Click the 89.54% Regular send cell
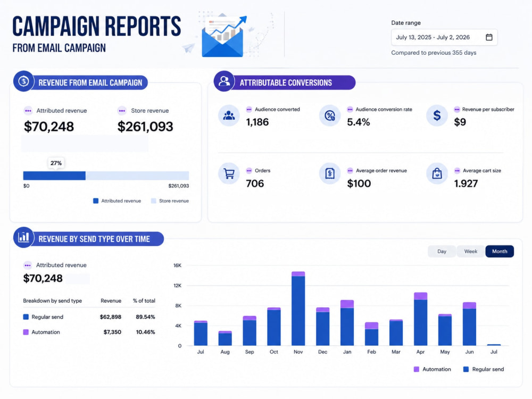The image size is (532, 399). [x=146, y=317]
